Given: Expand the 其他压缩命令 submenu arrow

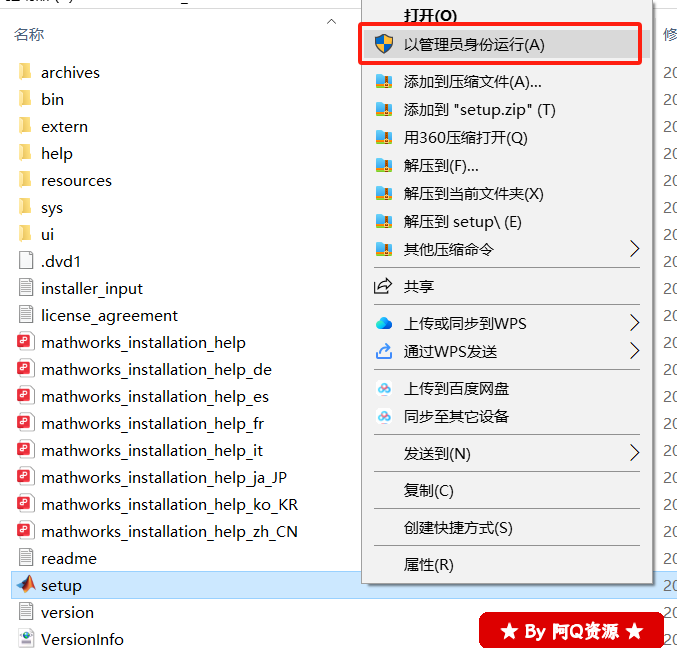Looking at the screenshot, I should pyautogui.click(x=634, y=248).
